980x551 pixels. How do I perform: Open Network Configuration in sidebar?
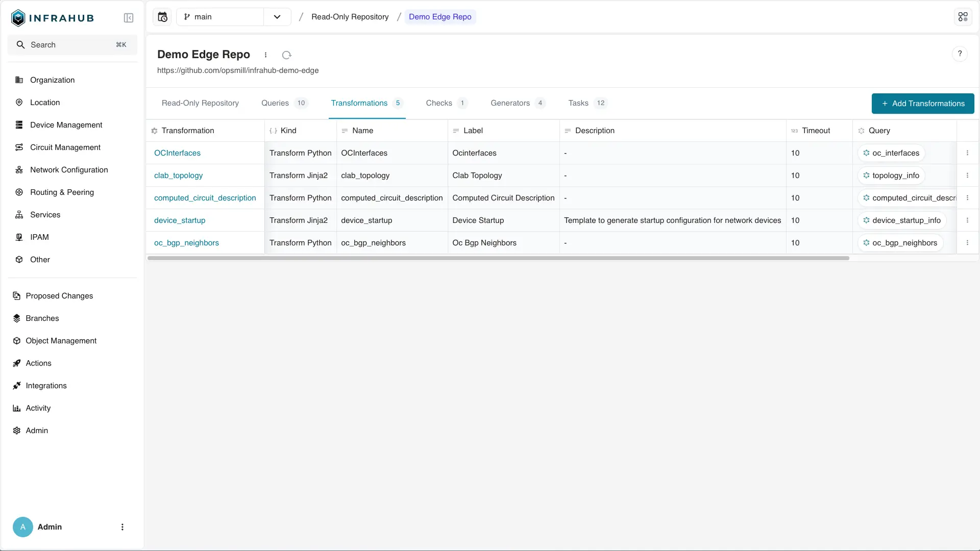[x=72, y=170]
